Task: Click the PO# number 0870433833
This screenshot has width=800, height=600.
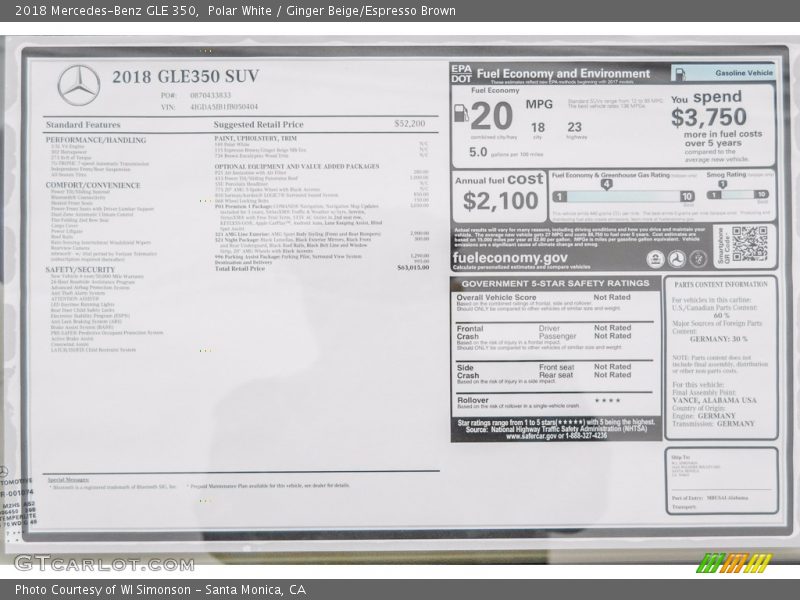Action: pos(210,95)
